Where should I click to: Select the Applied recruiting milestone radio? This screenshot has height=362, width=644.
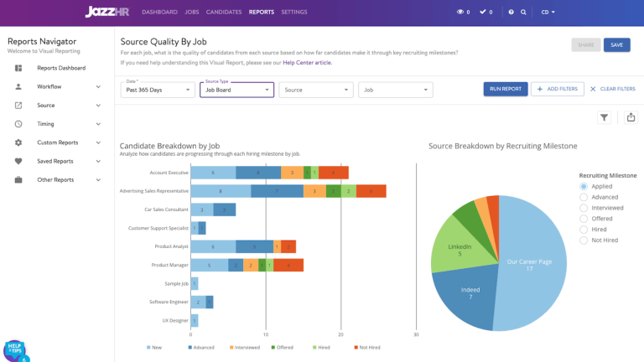pos(584,187)
